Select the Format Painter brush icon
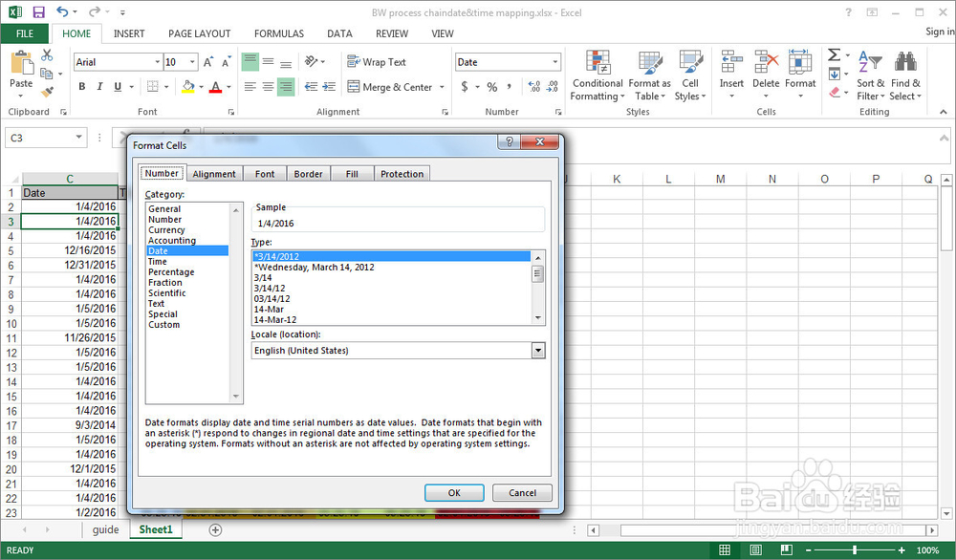This screenshot has height=560, width=956. [47, 93]
